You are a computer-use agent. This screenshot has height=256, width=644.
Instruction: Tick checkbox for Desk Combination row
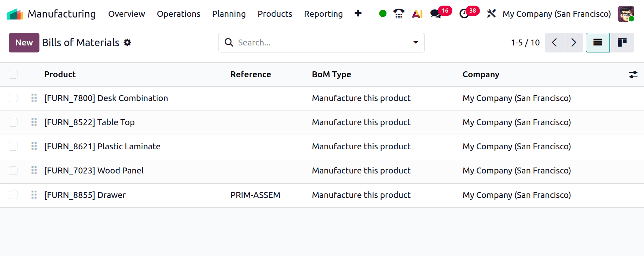[13, 98]
